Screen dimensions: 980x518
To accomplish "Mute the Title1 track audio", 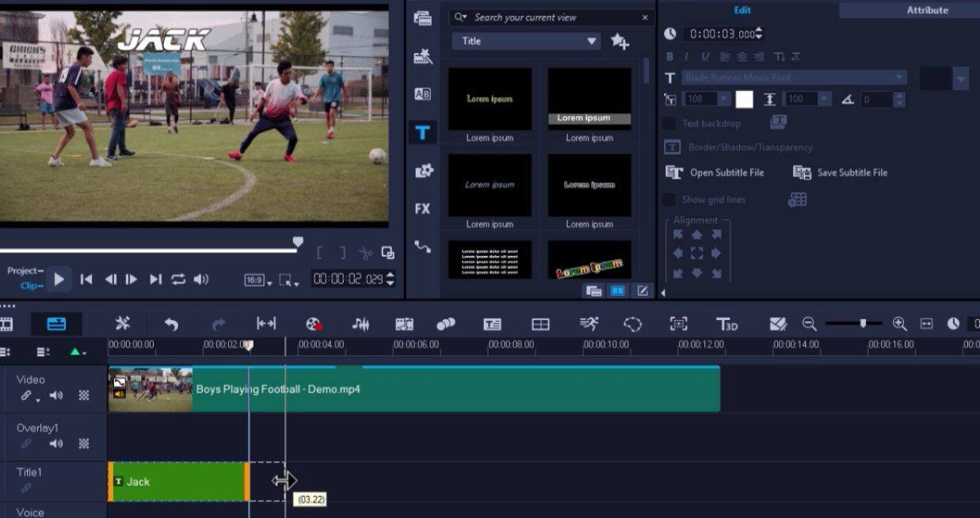I will [55, 489].
